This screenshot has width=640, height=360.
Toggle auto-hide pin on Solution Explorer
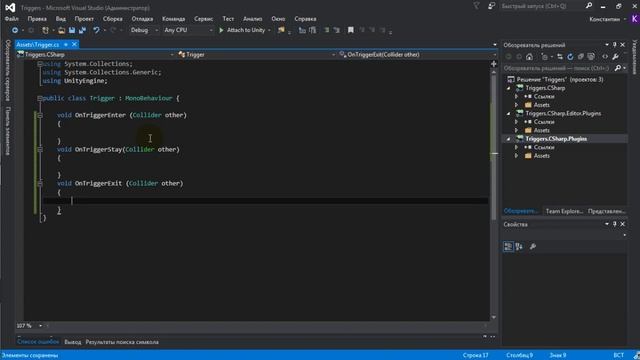615,45
